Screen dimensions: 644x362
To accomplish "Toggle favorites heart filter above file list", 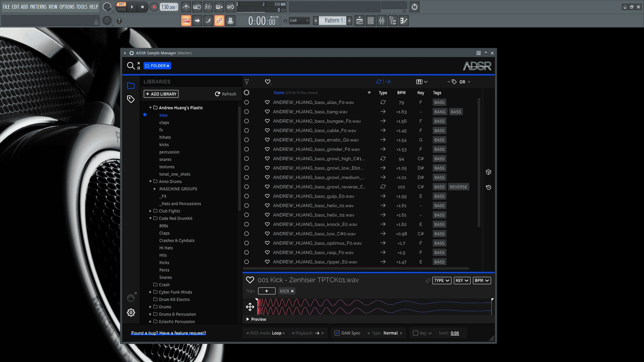I will point(268,82).
